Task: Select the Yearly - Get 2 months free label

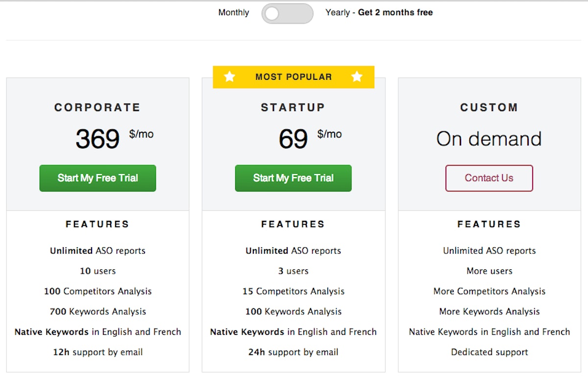Action: click(379, 13)
